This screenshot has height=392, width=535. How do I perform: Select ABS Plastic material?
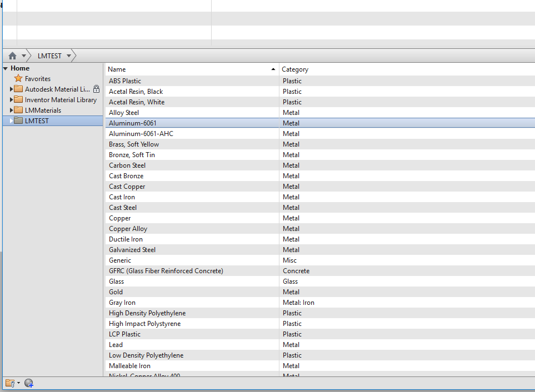pyautogui.click(x=125, y=81)
